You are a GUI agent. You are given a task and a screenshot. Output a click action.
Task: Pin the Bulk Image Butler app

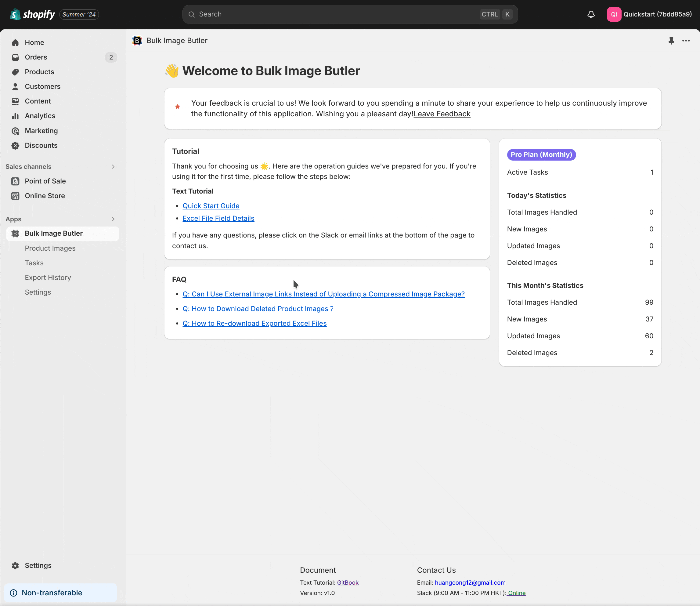(671, 41)
